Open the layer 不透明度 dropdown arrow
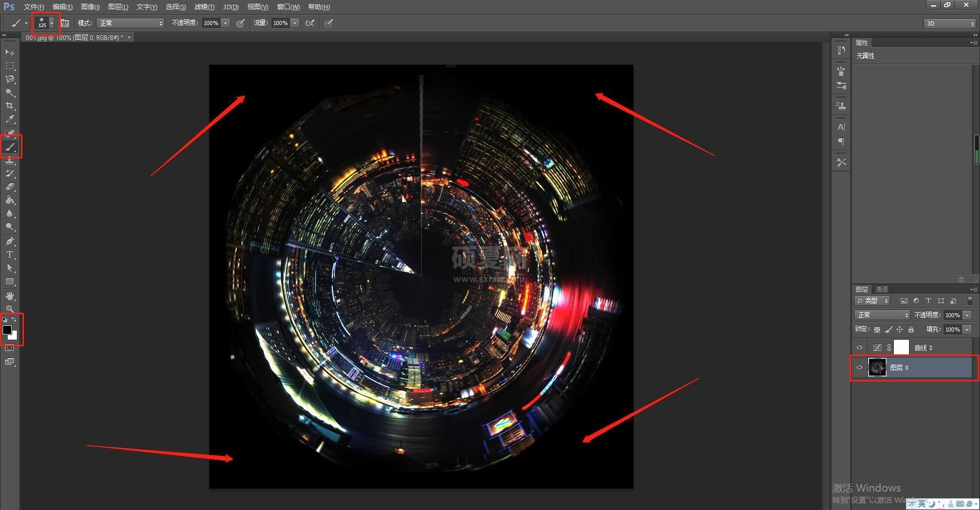Screen dimensions: 980x510 (967, 315)
